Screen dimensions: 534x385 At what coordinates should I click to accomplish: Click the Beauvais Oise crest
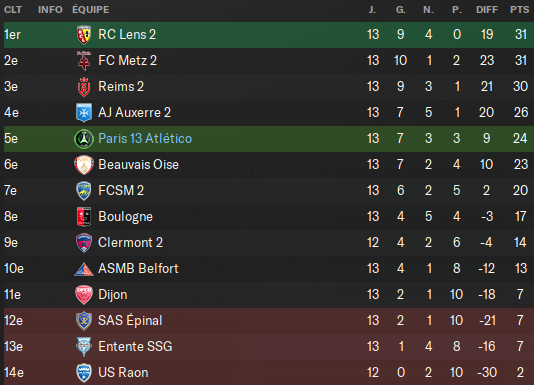point(84,165)
